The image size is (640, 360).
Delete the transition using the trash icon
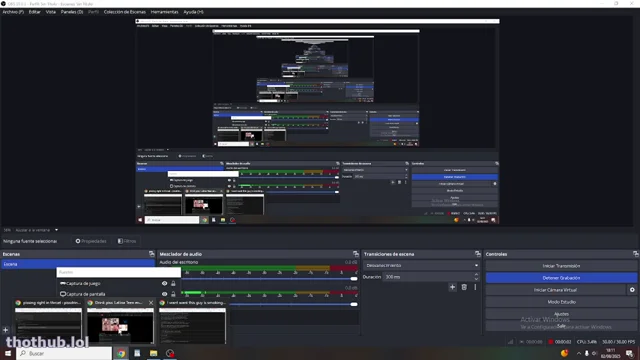click(464, 287)
